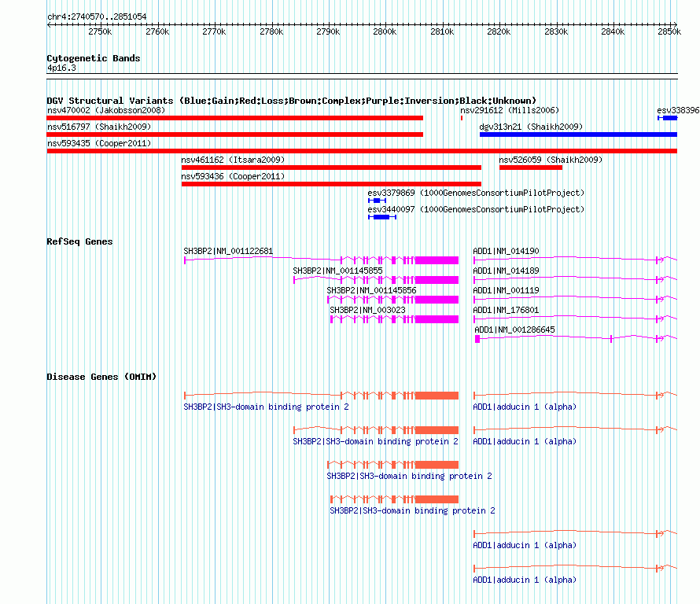Click the 2850k ruler position

click(669, 31)
